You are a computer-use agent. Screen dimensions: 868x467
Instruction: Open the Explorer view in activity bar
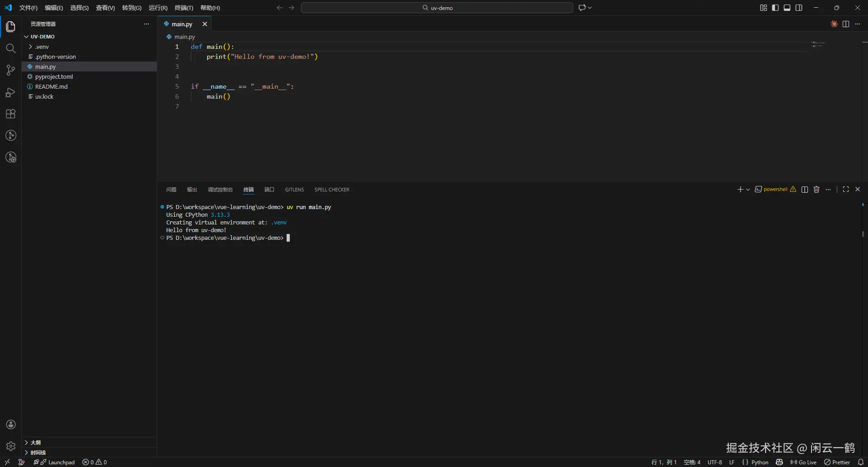(11, 27)
